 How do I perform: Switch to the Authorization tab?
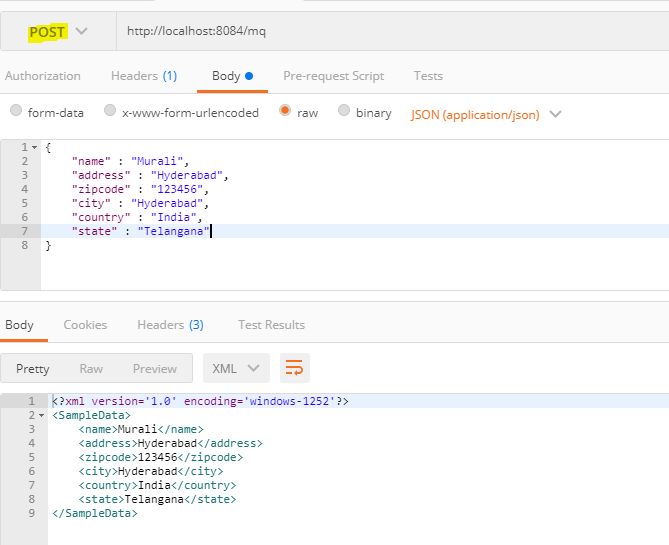43,76
